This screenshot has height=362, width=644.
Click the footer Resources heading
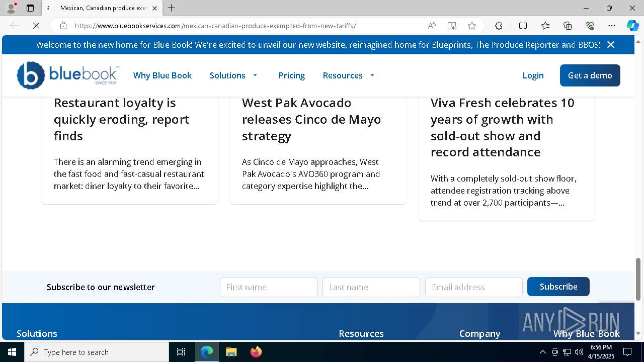(x=361, y=333)
